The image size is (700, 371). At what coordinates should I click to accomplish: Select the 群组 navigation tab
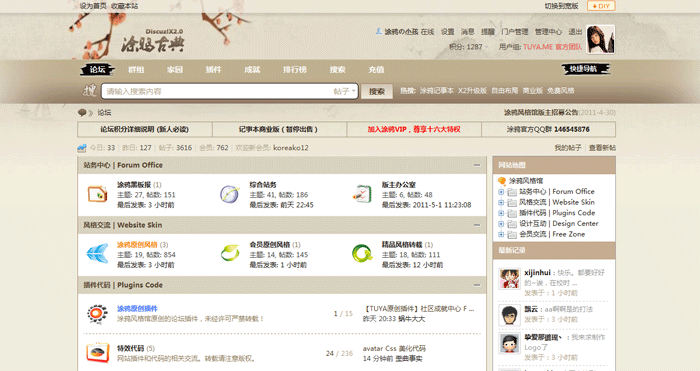tap(136, 70)
